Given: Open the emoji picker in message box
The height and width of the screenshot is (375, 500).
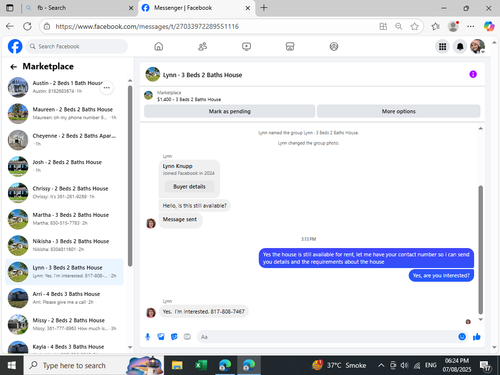Looking at the screenshot, I should [x=462, y=337].
